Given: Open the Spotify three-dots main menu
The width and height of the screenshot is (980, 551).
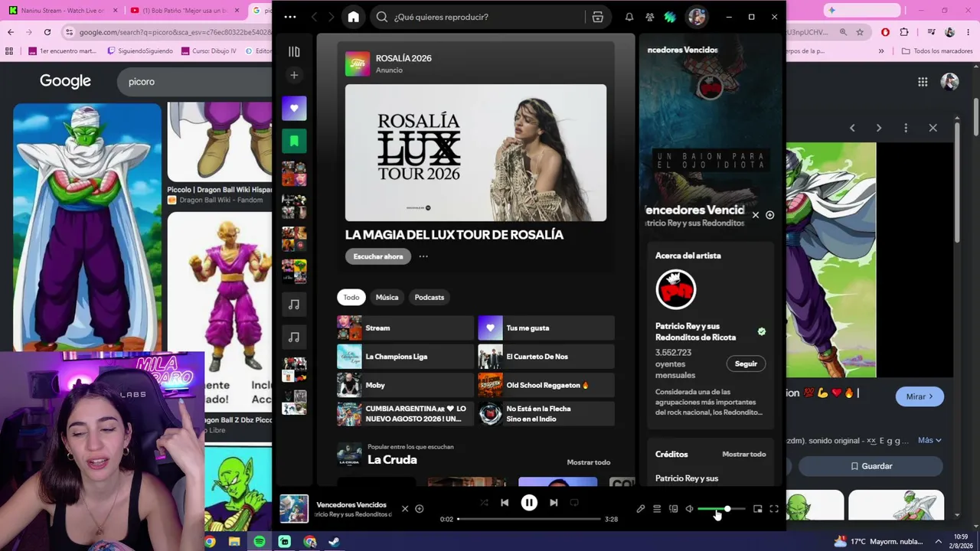Looking at the screenshot, I should (x=289, y=17).
